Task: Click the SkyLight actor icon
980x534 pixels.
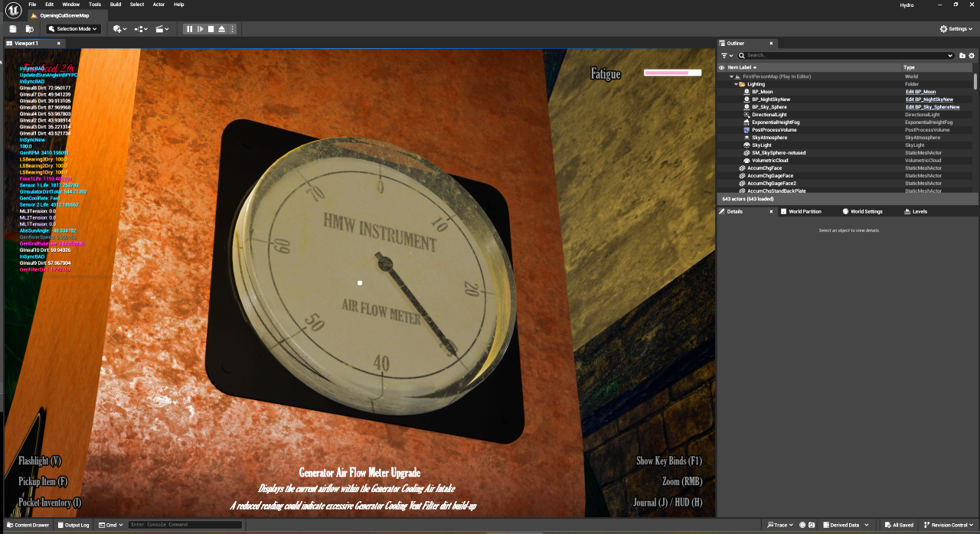Action: (x=746, y=145)
